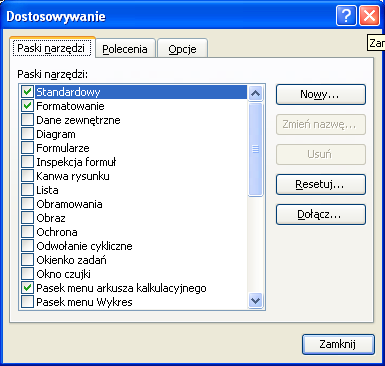Select the Okienko zadań list entry
Image resolution: width=385 pixels, height=366 pixels.
[x=71, y=260]
